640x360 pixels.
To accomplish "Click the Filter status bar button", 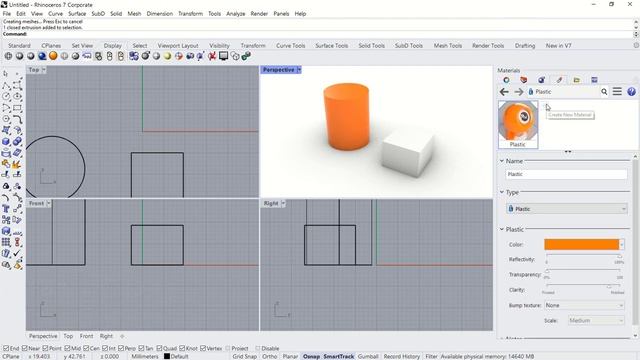I will pos(431,356).
